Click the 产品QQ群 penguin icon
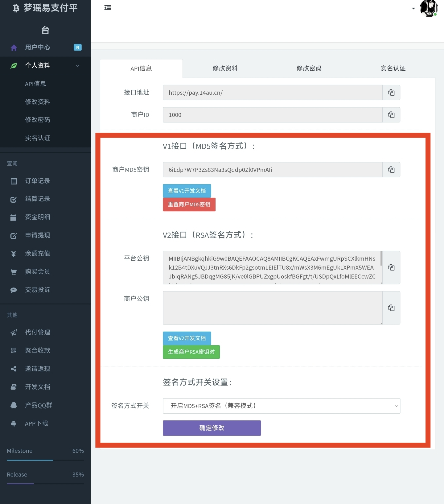 (x=14, y=405)
